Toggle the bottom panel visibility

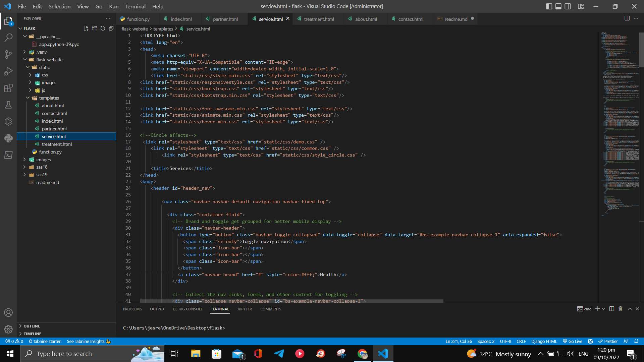point(558,6)
